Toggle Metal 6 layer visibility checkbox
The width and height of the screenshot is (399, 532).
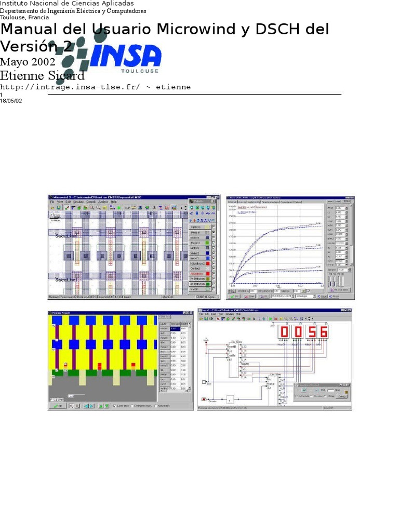pyautogui.click(x=214, y=232)
